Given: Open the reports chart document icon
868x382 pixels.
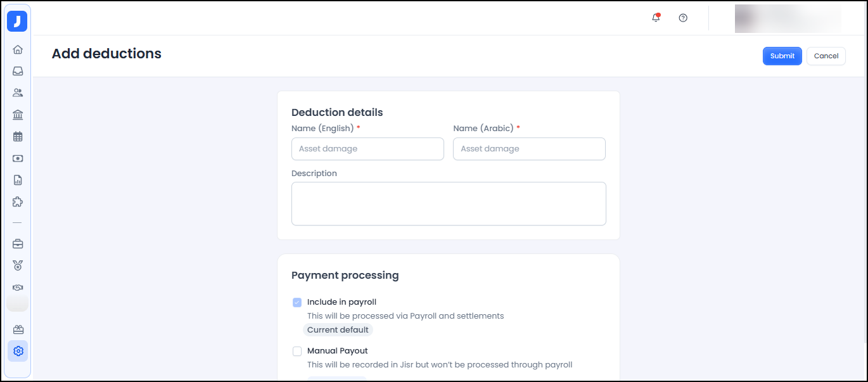Looking at the screenshot, I should 18,180.
